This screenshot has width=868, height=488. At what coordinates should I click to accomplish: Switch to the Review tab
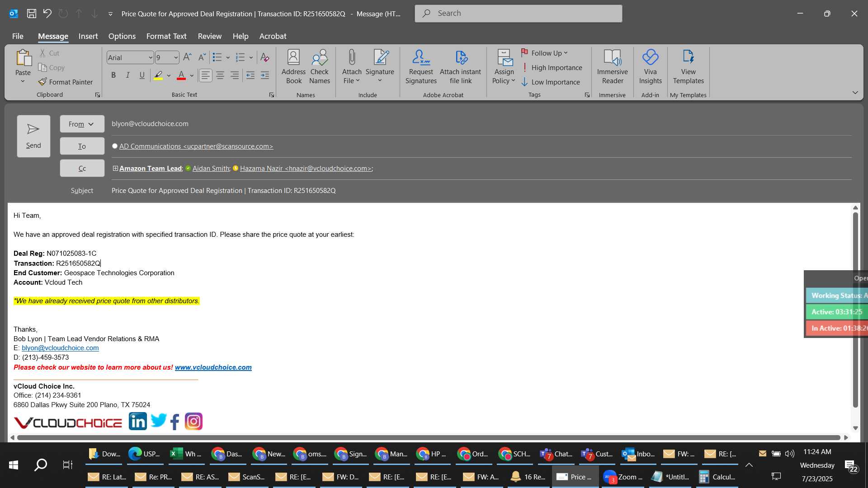(210, 36)
